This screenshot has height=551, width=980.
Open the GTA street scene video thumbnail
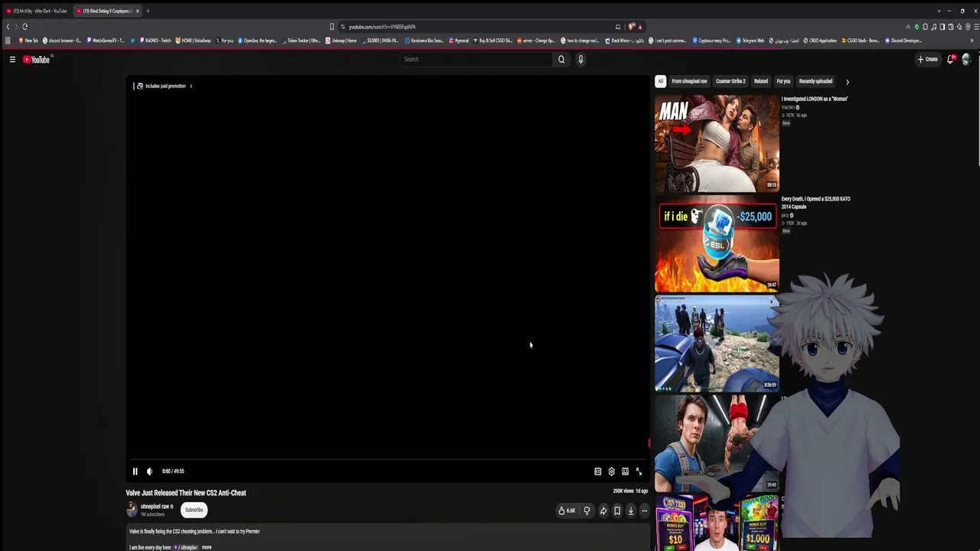coord(717,344)
